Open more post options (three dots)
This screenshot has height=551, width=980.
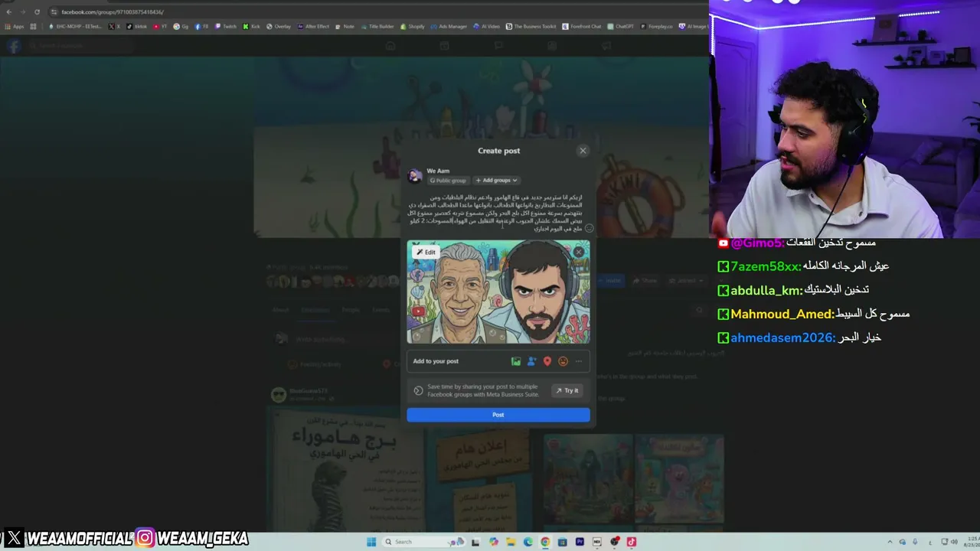579,361
